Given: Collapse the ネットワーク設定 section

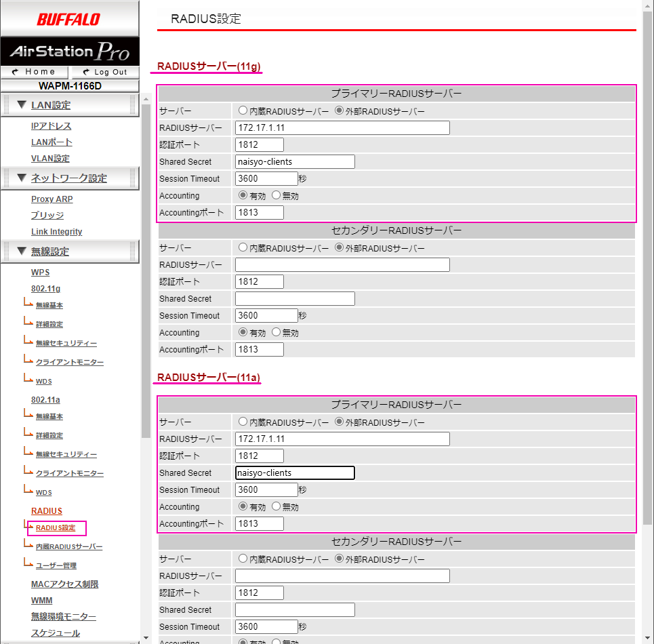Looking at the screenshot, I should click(x=70, y=178).
